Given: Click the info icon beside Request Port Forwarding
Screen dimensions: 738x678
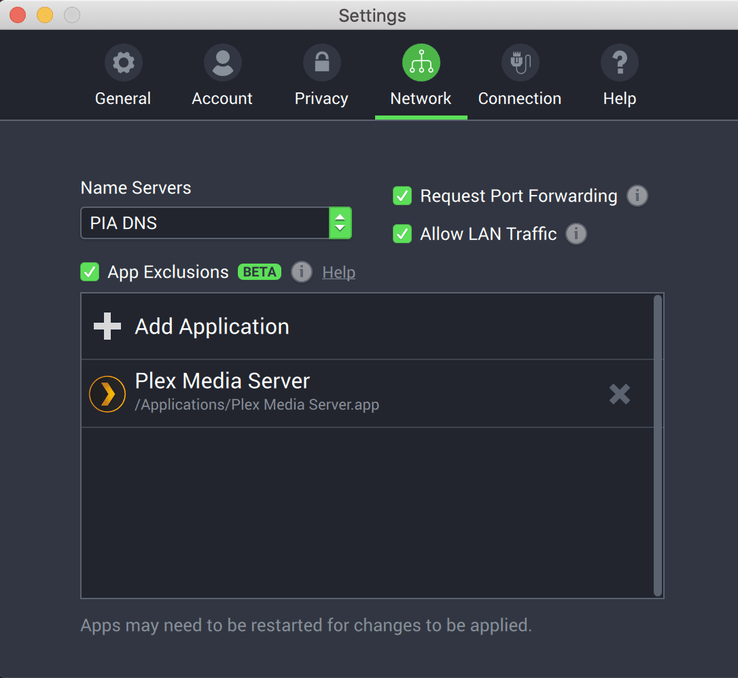Looking at the screenshot, I should point(637,196).
